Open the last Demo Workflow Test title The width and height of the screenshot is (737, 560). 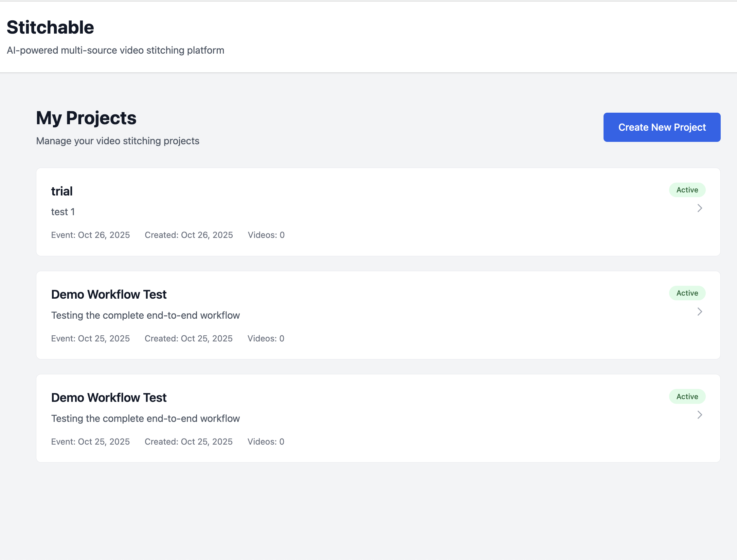tap(109, 398)
